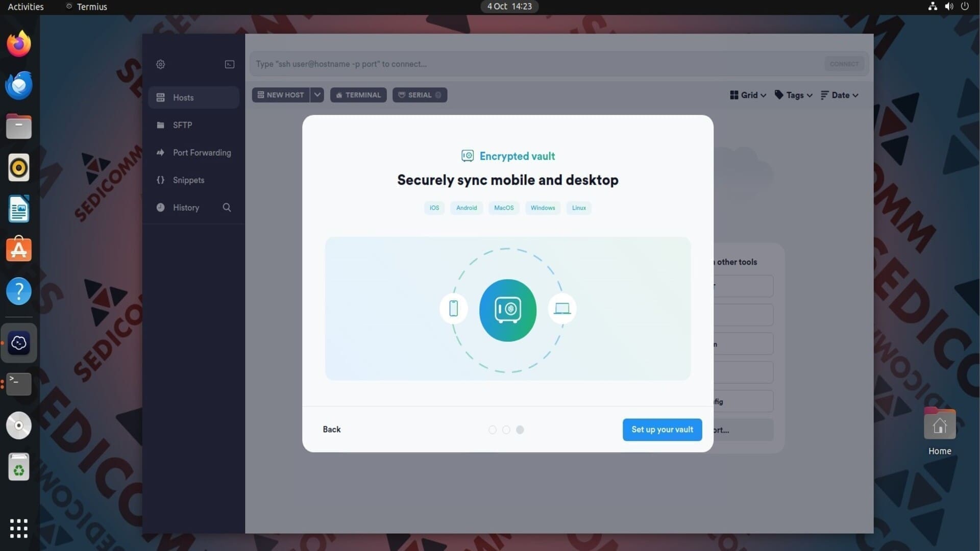Click the History clock icon
This screenshot has height=551, width=980.
pyautogui.click(x=160, y=208)
